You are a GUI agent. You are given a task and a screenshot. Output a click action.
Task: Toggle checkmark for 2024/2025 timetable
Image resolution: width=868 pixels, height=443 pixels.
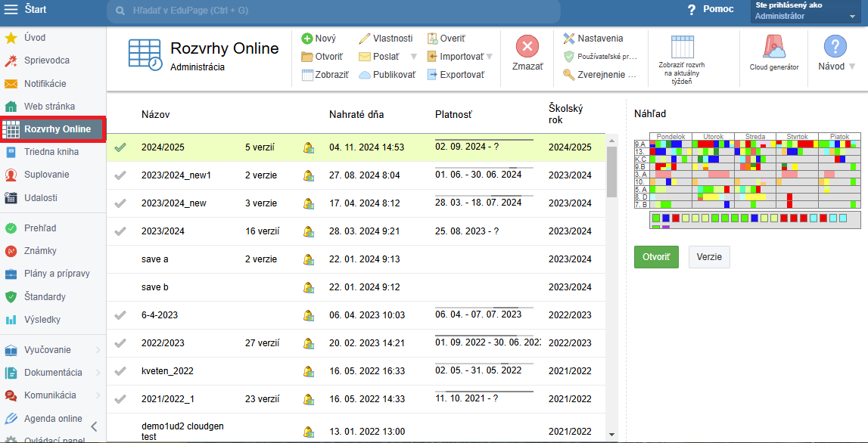point(120,147)
